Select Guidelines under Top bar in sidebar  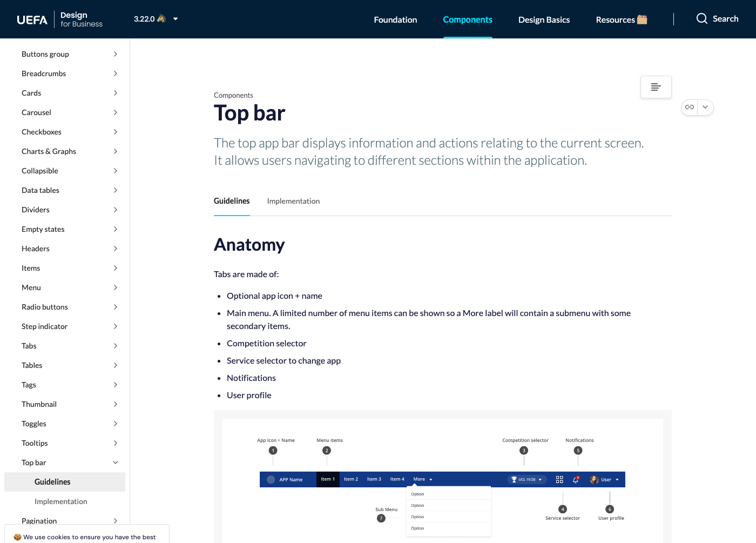pos(65,482)
